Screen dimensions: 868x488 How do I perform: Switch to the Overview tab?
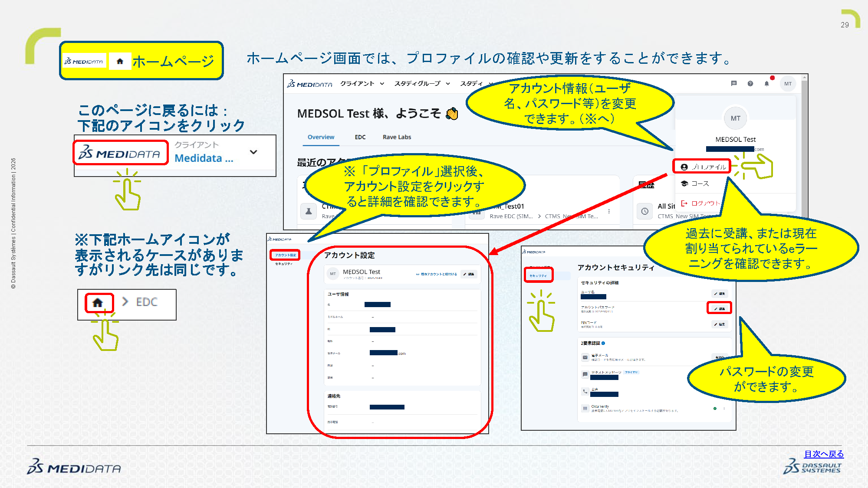tap(321, 137)
